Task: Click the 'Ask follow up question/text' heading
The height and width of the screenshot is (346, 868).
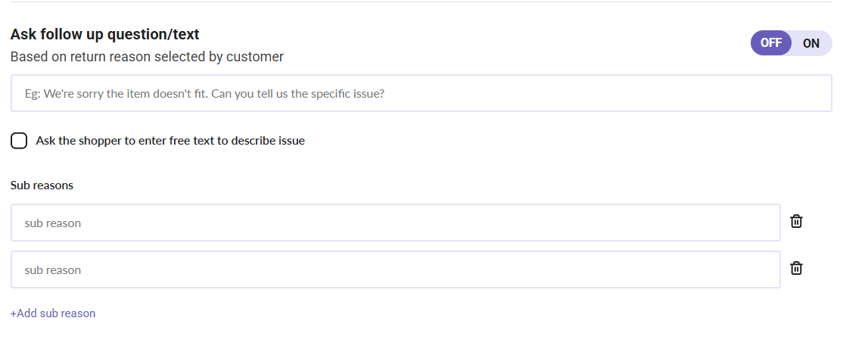Action: tap(104, 34)
